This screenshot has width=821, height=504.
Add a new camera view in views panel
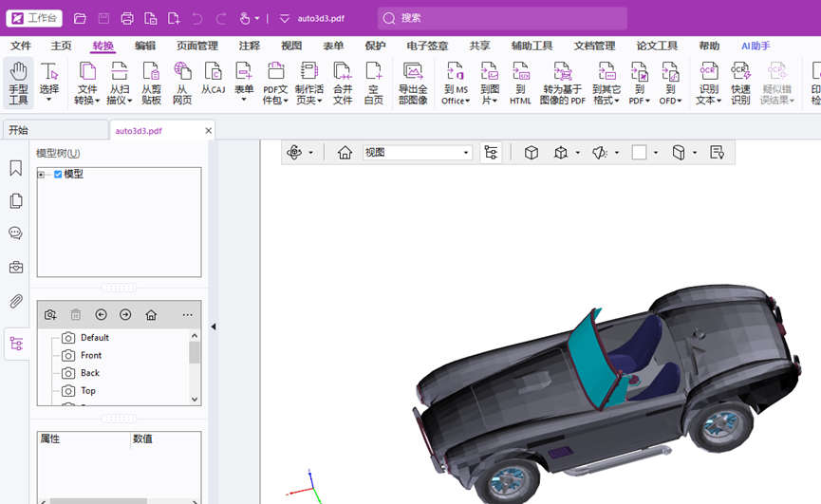point(50,315)
